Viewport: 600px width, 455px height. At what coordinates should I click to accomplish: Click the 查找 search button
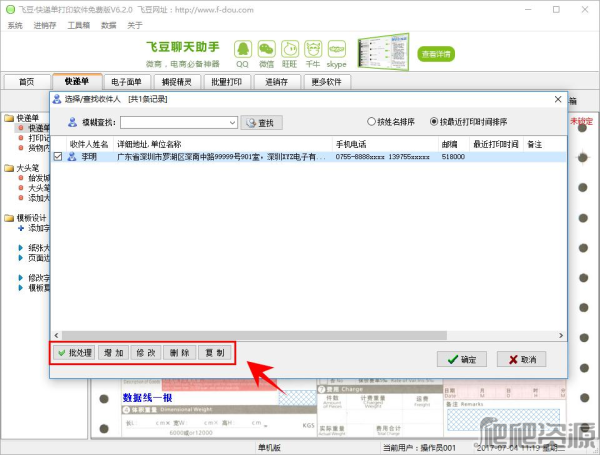pyautogui.click(x=261, y=123)
